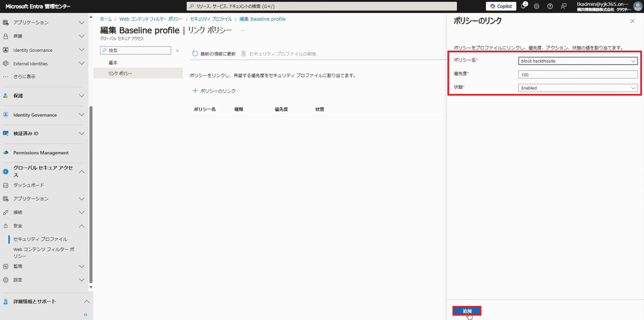Collapse the main sidebar with double chevron

coord(86,315)
